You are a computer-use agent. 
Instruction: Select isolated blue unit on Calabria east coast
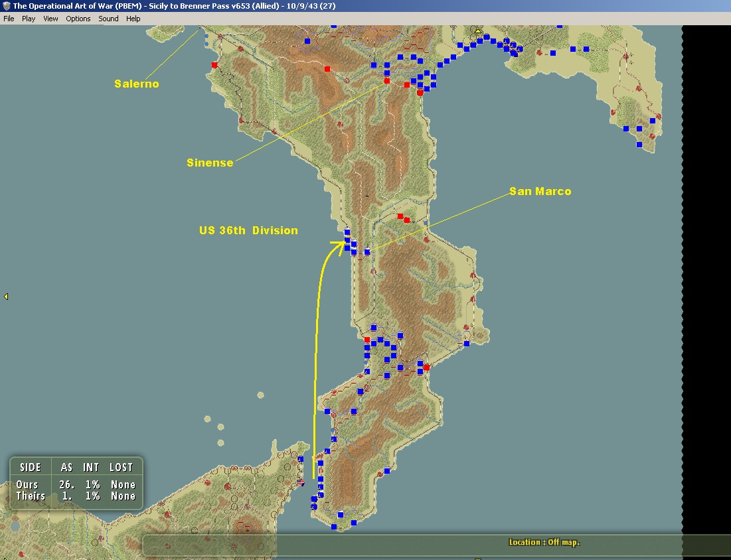pos(467,343)
